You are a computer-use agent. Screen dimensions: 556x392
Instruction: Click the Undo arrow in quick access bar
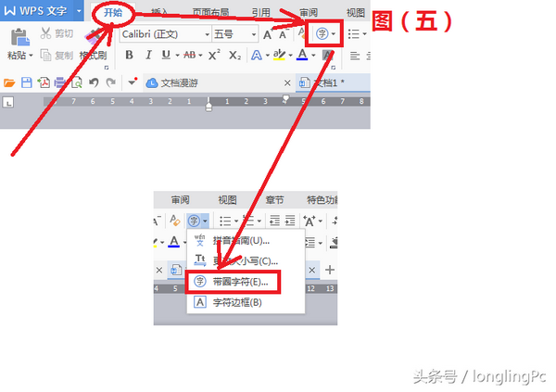click(x=93, y=82)
